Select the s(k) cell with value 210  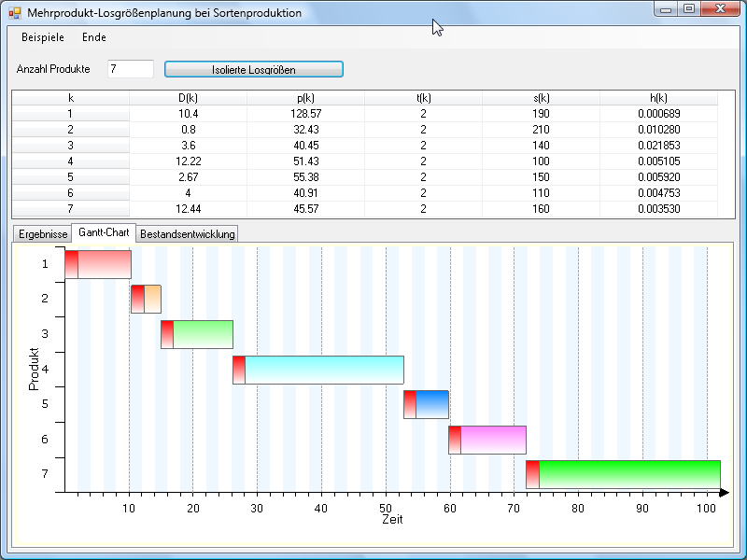[541, 130]
